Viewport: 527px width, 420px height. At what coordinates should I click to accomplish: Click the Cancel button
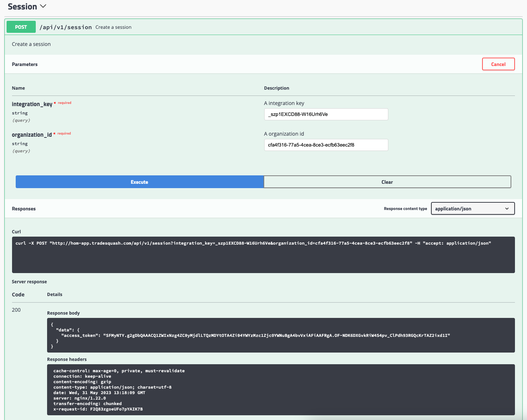pyautogui.click(x=498, y=64)
